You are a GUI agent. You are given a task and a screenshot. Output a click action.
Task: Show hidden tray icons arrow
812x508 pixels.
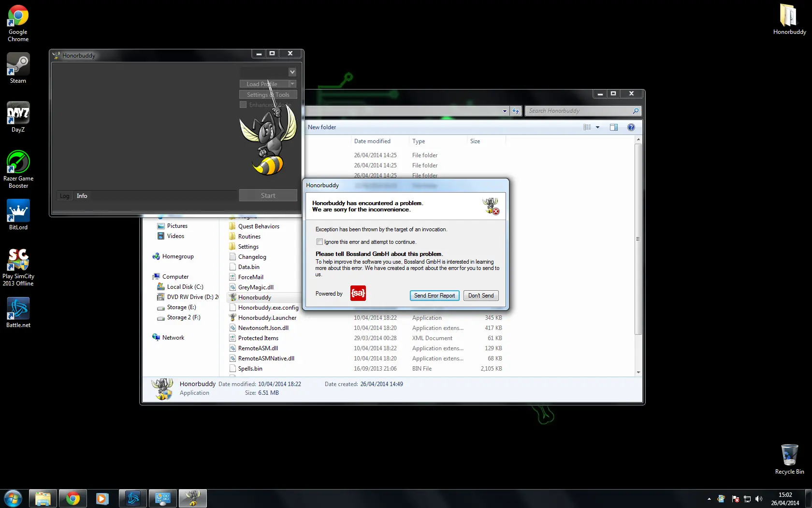[x=709, y=499]
